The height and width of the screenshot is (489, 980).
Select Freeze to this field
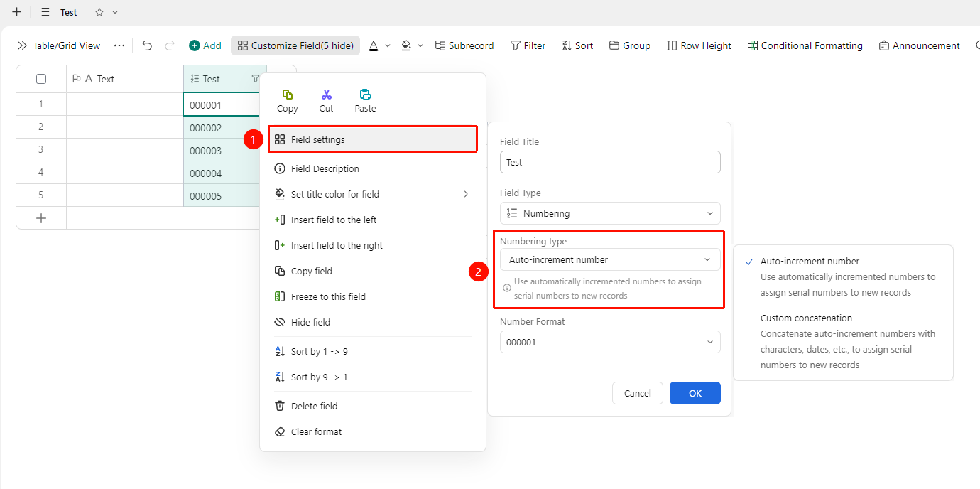(x=372, y=296)
